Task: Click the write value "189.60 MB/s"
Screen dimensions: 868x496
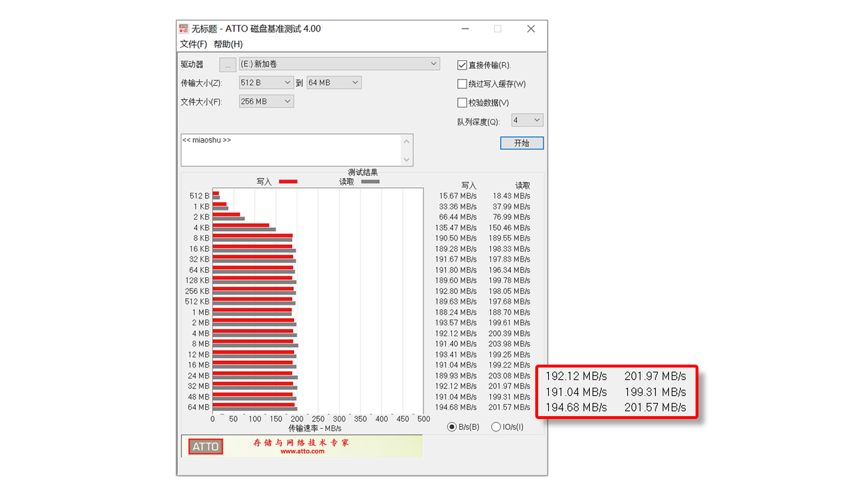Action: [456, 281]
